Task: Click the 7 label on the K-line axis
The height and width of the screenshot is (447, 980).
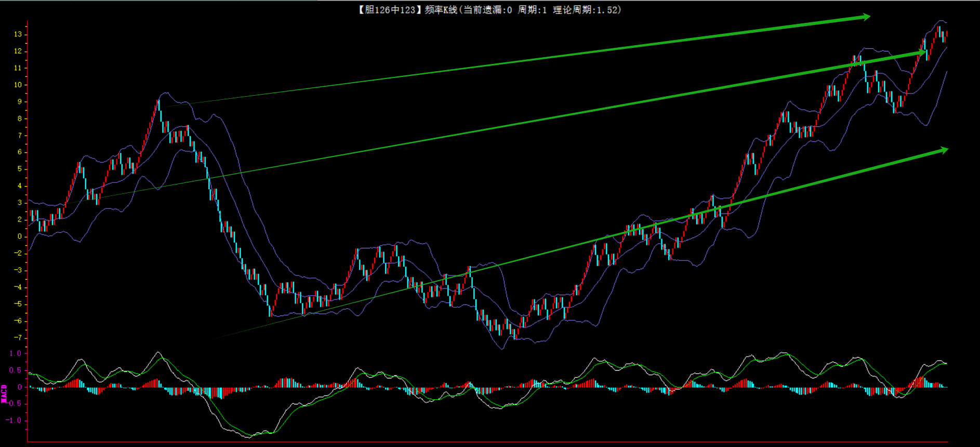Action: pyautogui.click(x=20, y=136)
